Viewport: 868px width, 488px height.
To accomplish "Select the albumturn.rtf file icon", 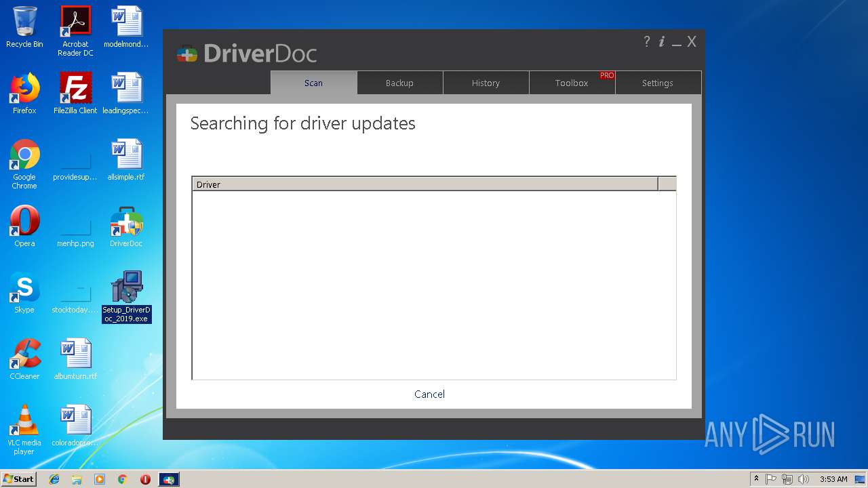I will point(75,359).
